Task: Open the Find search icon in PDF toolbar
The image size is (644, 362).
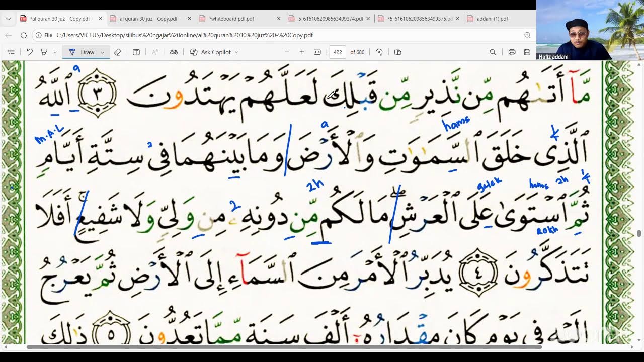Action: tap(493, 52)
